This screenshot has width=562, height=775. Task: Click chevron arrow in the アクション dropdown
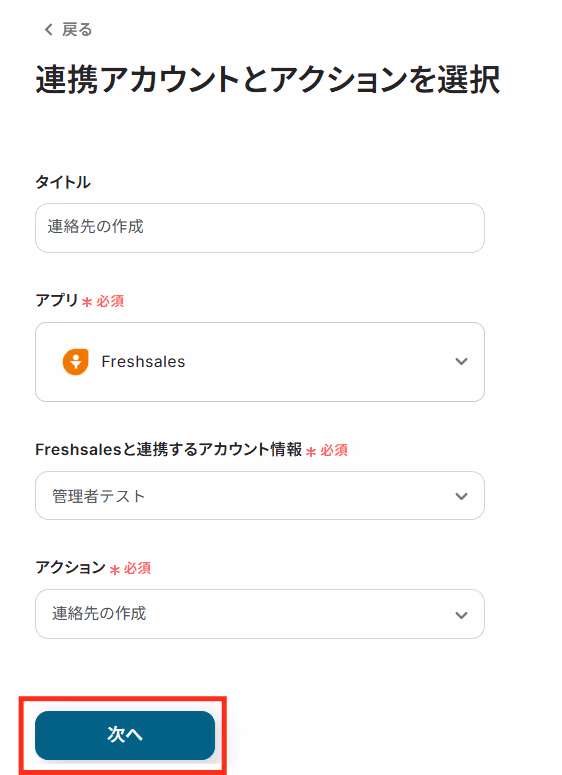click(x=461, y=615)
